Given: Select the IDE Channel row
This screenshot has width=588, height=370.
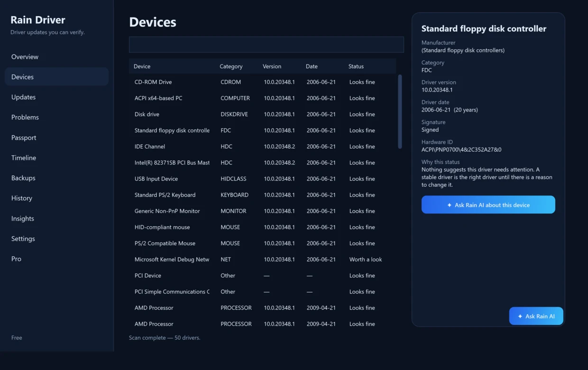Looking at the screenshot, I should pyautogui.click(x=262, y=147).
